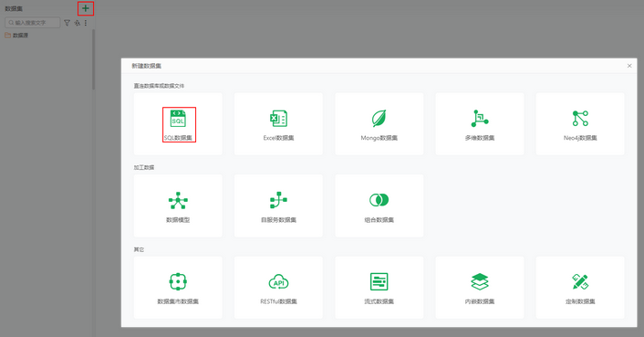
Task: Click the 数据模型 label text
Action: tap(178, 220)
